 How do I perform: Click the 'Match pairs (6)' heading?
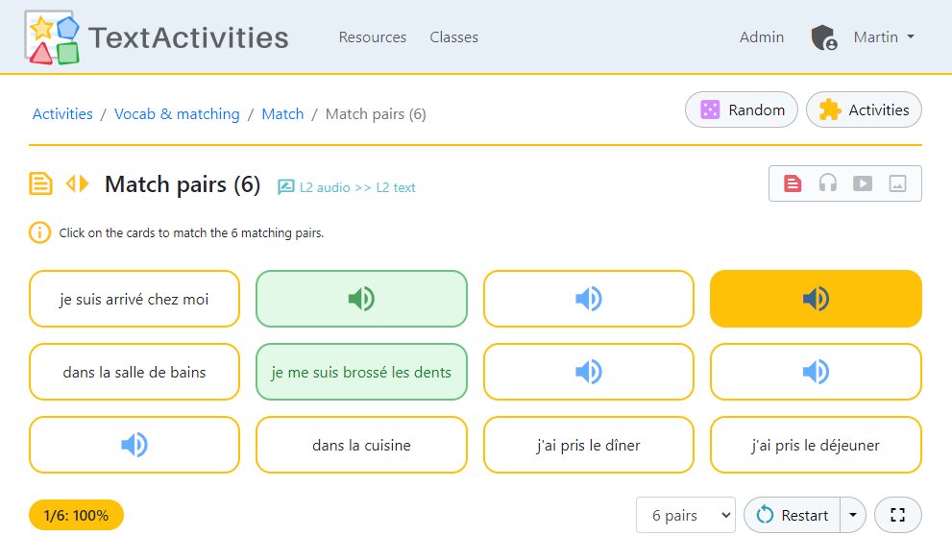pos(183,184)
